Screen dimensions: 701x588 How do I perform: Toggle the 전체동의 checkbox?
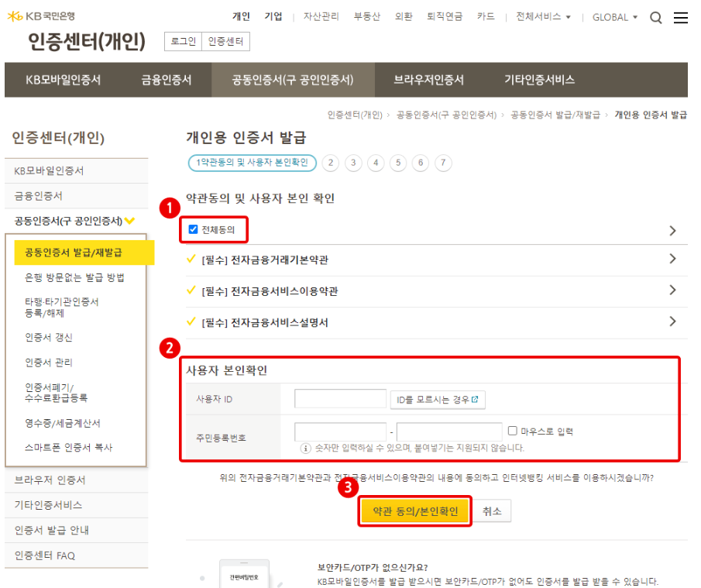pyautogui.click(x=193, y=229)
